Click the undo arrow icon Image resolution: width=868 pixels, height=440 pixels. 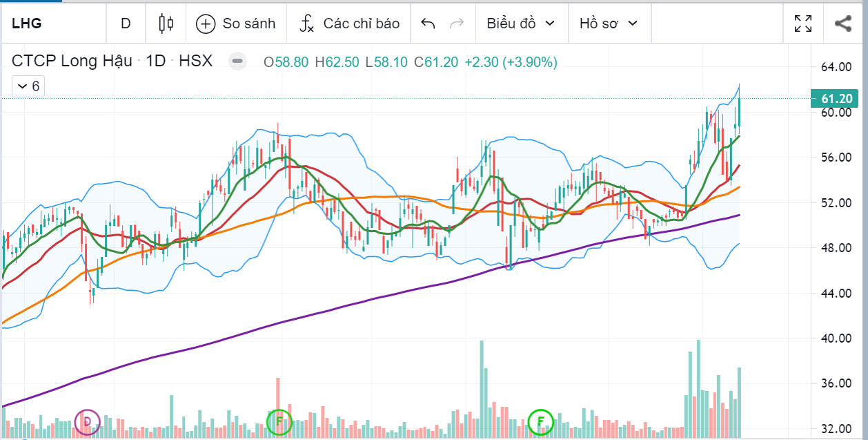tap(428, 23)
